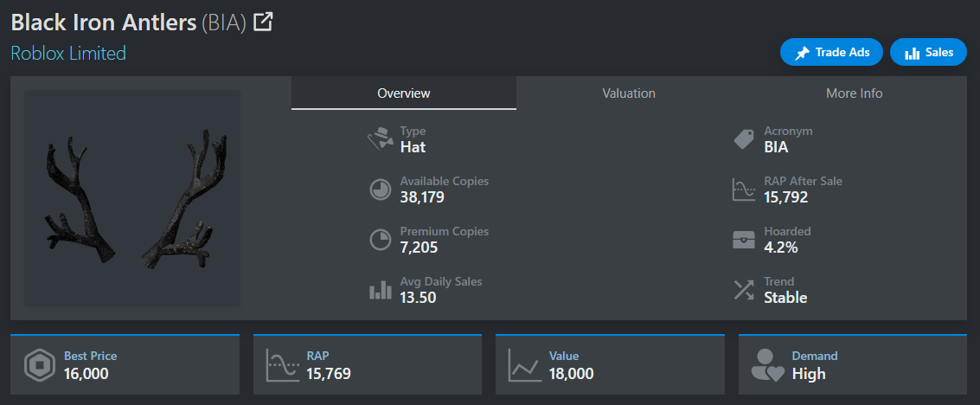
Task: Click the line chart icon in Value card
Action: [x=525, y=365]
